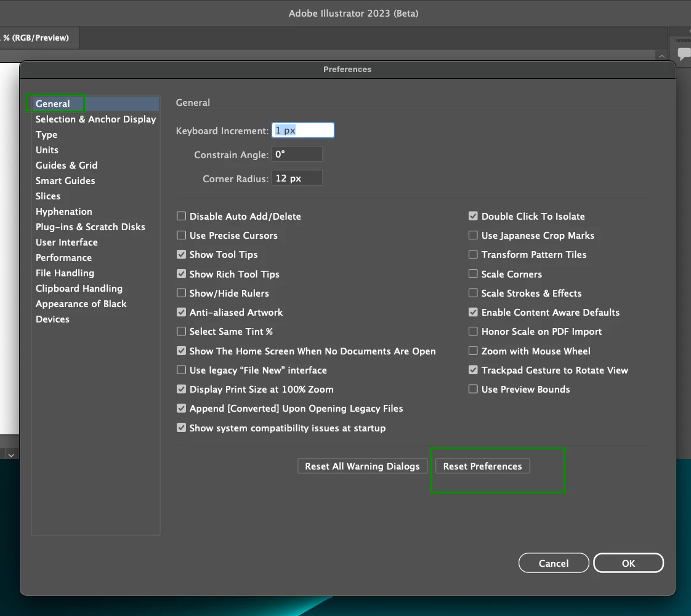Click Reset All Warning Dialogs button
Image resolution: width=691 pixels, height=616 pixels.
point(362,466)
